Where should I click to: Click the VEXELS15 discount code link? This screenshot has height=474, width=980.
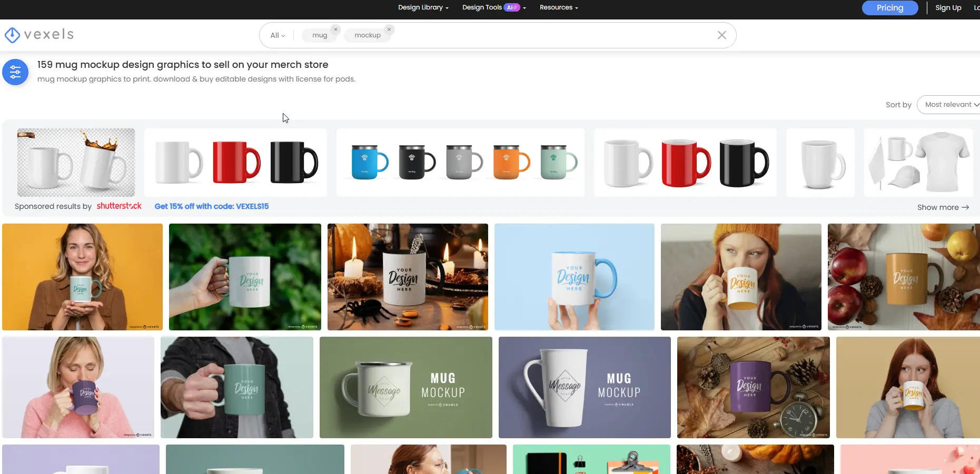pyautogui.click(x=212, y=206)
